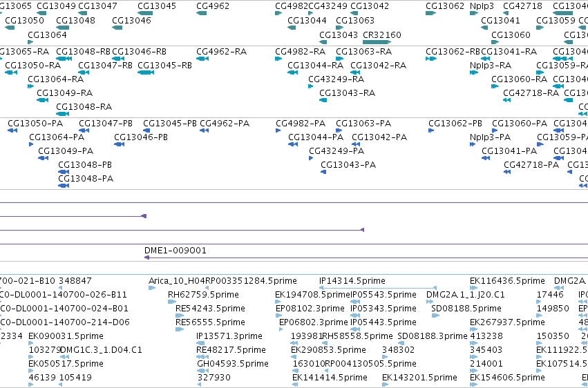588x388 pixels.
Task: Click protein CG4962-PA label
Action: 225,123
